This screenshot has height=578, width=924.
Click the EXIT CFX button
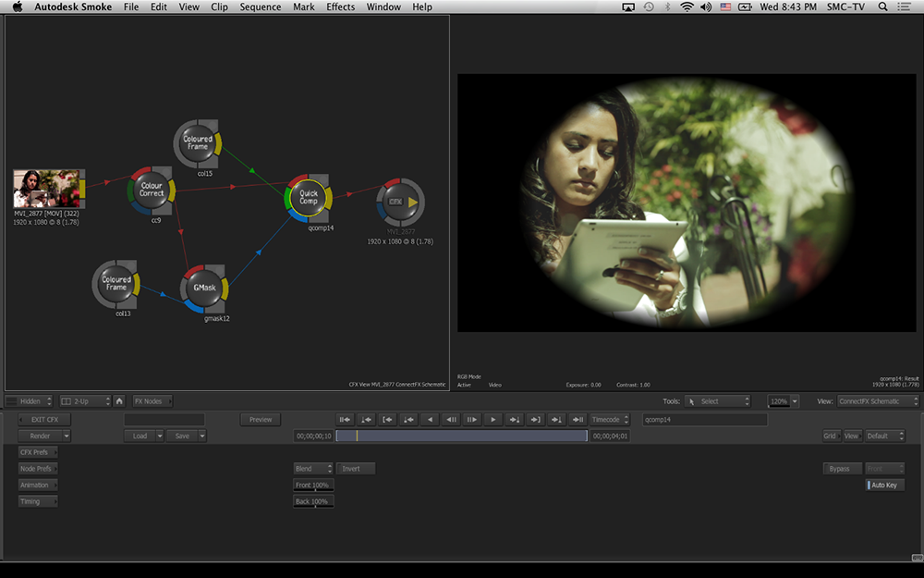(x=44, y=420)
